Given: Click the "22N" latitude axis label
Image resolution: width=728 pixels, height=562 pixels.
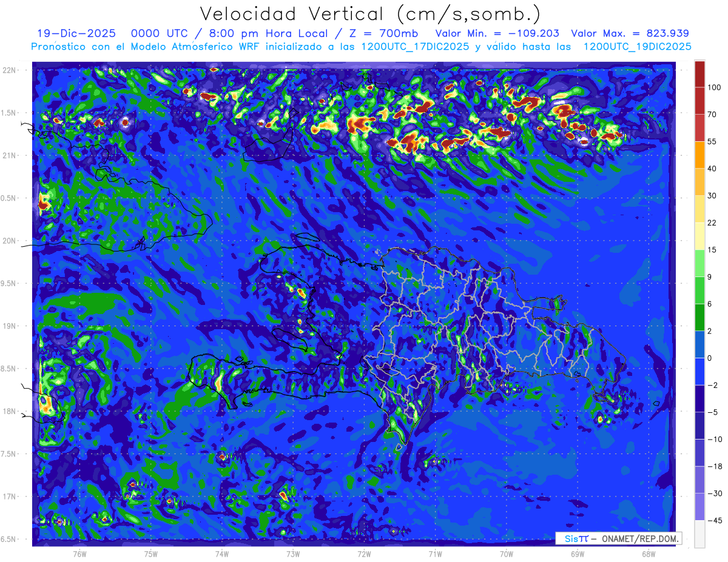Looking at the screenshot, I should [x=10, y=70].
